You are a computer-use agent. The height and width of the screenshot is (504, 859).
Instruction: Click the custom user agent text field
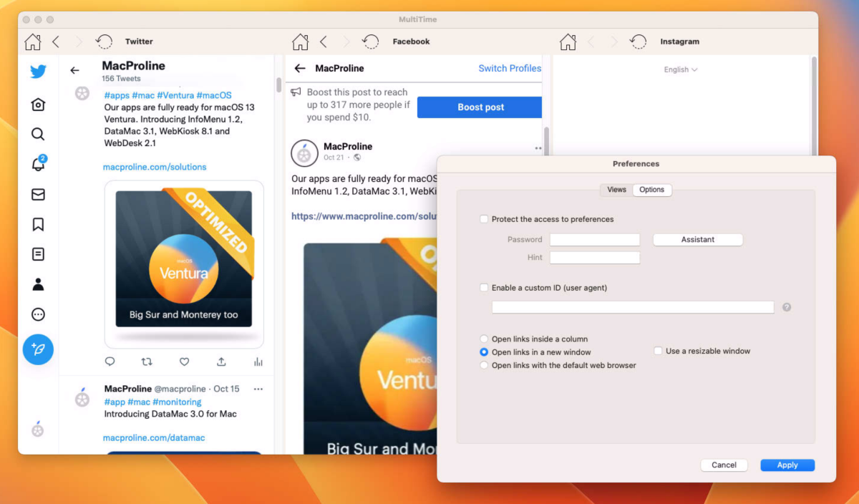pyautogui.click(x=633, y=307)
